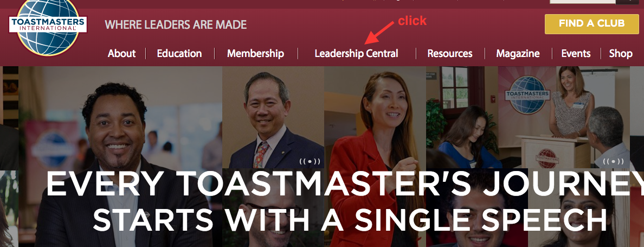Select the photo of the woman in red blazer
The height and width of the screenshot is (247, 644).
[x=375, y=156]
